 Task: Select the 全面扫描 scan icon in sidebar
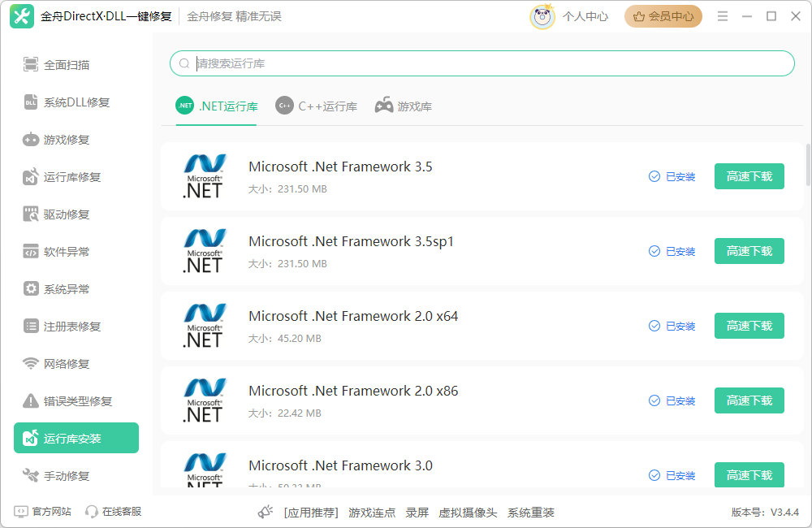pos(32,64)
